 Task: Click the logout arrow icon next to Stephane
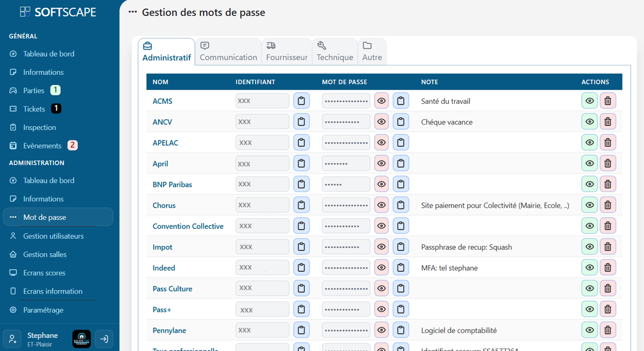tap(104, 339)
